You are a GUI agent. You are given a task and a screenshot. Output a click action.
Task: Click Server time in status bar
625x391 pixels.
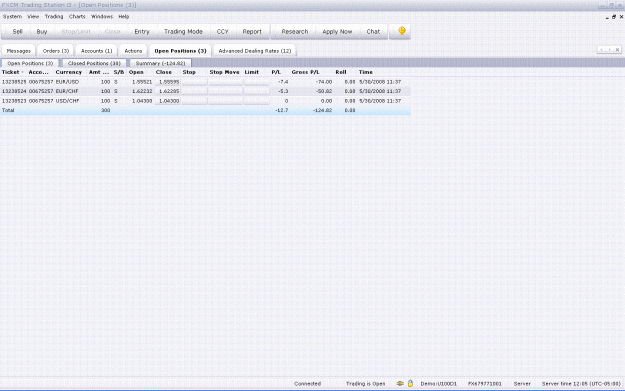(x=581, y=384)
